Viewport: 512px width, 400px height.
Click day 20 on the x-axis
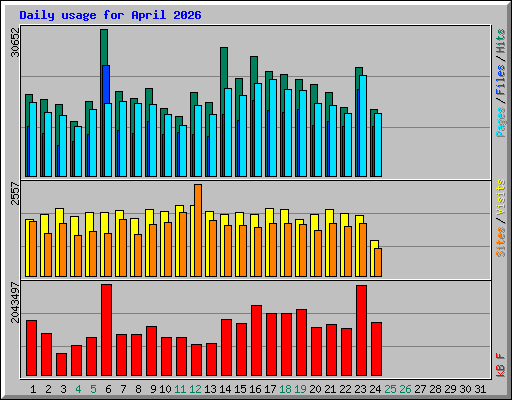point(316,389)
